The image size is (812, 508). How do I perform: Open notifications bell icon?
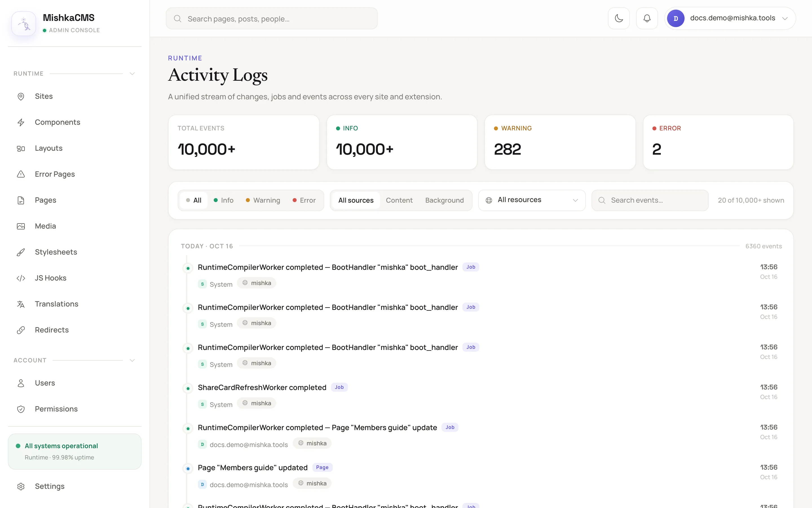[x=646, y=18]
